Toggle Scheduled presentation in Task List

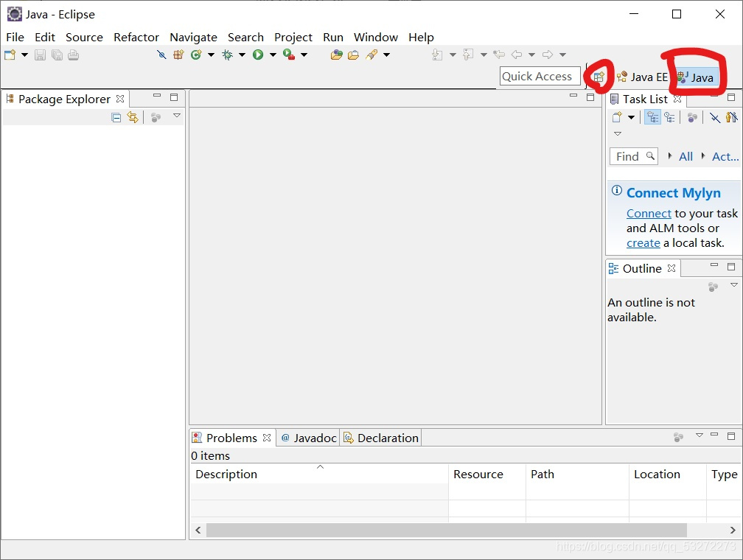669,117
